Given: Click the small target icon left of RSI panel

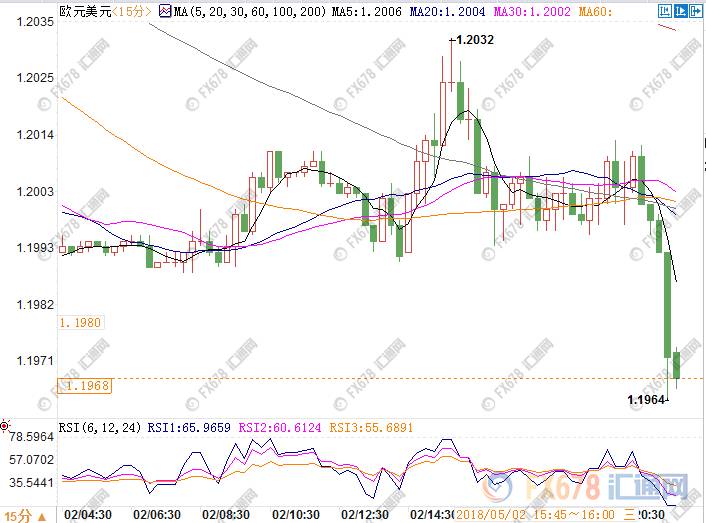Looking at the screenshot, I should pyautogui.click(x=6, y=427).
